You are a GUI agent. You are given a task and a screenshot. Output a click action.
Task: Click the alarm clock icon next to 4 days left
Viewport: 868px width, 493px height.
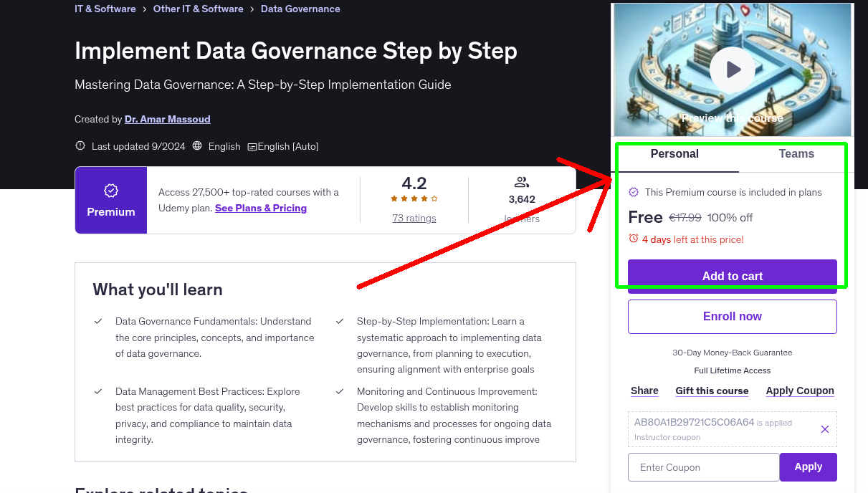pos(634,240)
